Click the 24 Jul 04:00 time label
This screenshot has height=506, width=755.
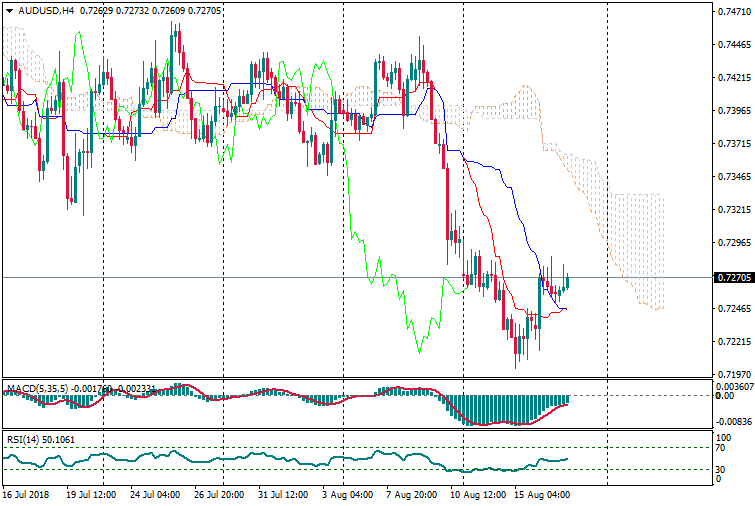pyautogui.click(x=157, y=494)
